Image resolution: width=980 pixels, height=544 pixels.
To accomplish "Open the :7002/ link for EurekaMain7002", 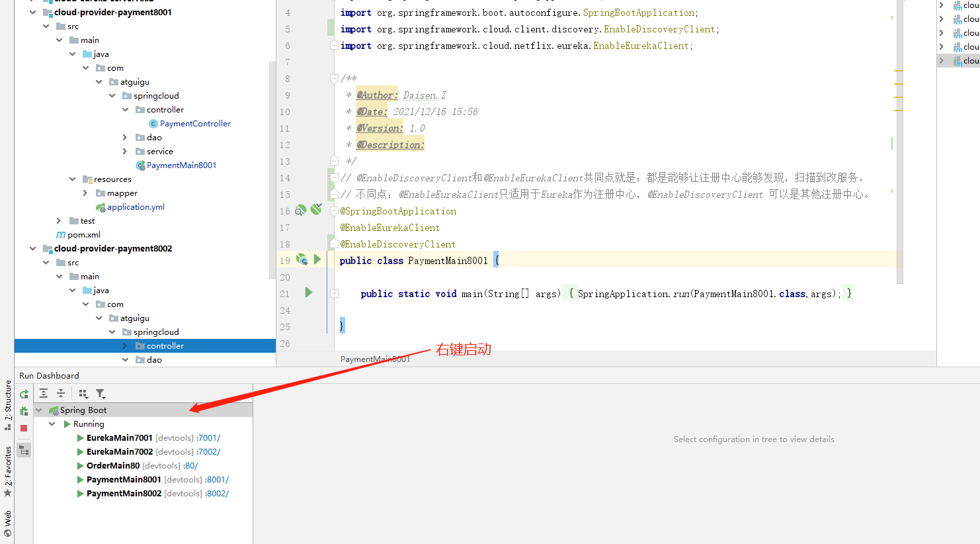I will tap(208, 452).
